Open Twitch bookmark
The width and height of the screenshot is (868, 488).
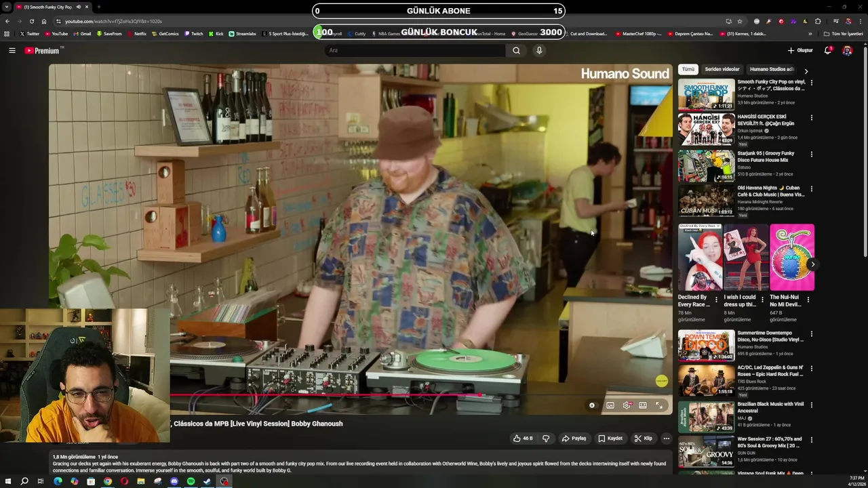(x=193, y=33)
